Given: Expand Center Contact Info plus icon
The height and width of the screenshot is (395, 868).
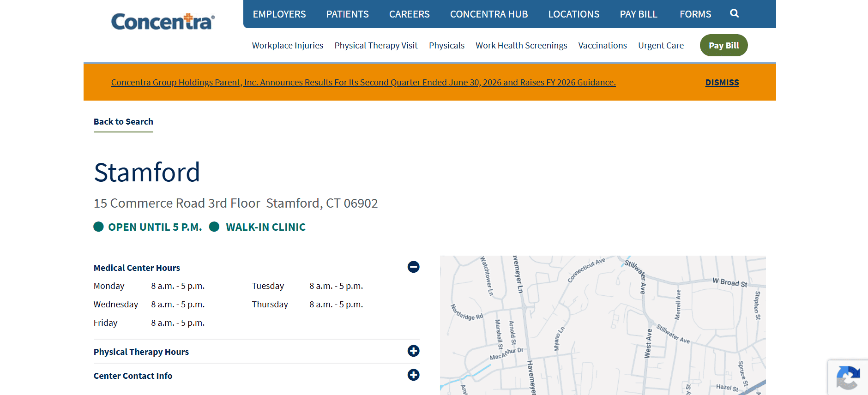Looking at the screenshot, I should (x=414, y=375).
